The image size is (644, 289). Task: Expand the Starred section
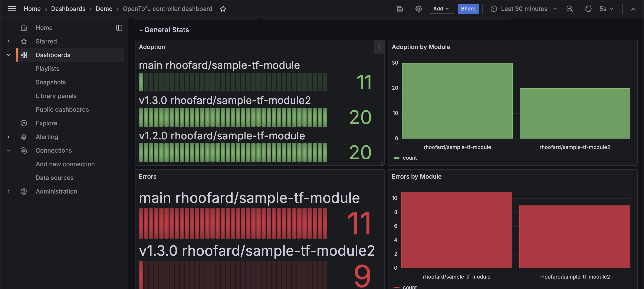tap(9, 41)
